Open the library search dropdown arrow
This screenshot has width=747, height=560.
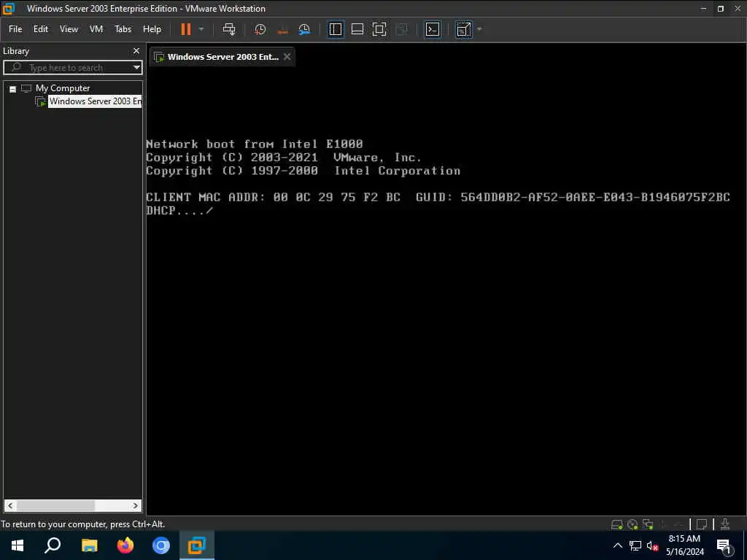click(136, 68)
